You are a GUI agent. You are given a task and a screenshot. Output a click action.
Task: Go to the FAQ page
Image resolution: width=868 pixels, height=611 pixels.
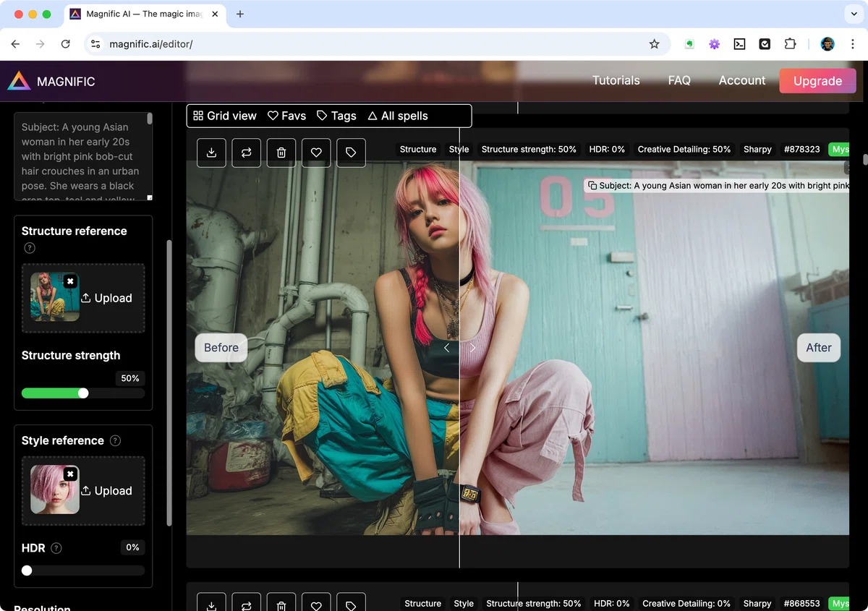coord(679,81)
